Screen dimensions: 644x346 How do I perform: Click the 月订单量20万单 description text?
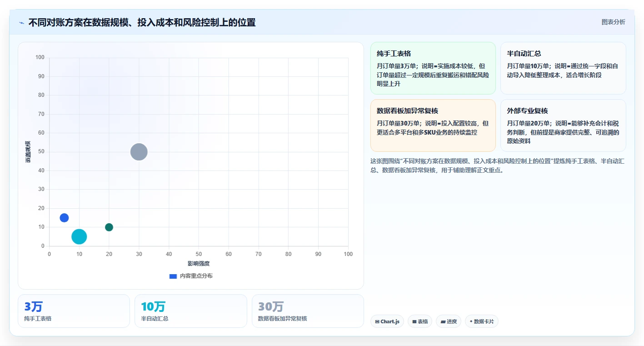pos(563,132)
